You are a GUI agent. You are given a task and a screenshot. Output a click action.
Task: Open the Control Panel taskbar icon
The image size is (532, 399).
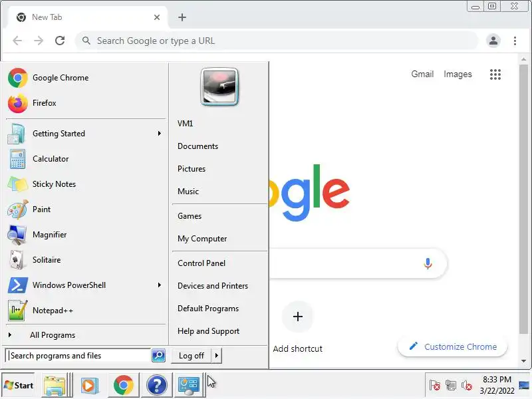pyautogui.click(x=189, y=386)
